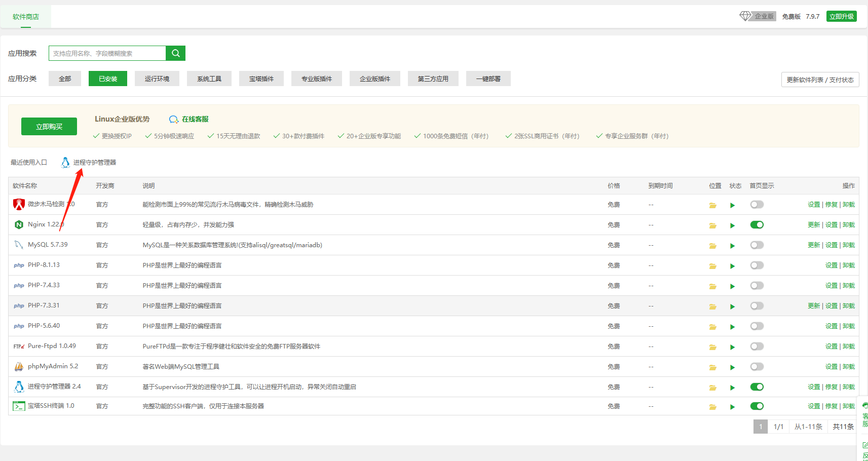Screen dimensions: 868x461
Task: Open folder location for PHP-5.6.40
Action: (x=713, y=327)
